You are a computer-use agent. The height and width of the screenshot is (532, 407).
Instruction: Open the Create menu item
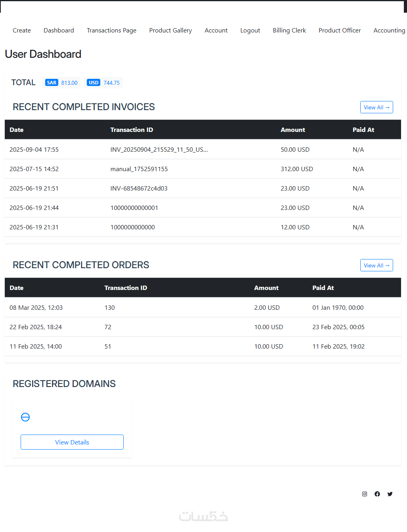coord(22,31)
